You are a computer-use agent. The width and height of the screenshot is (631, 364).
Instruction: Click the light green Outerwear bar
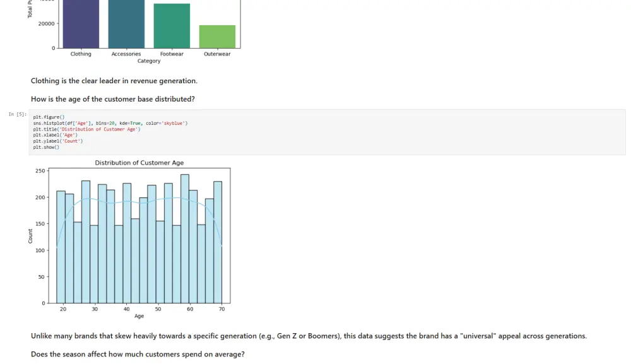tap(217, 37)
